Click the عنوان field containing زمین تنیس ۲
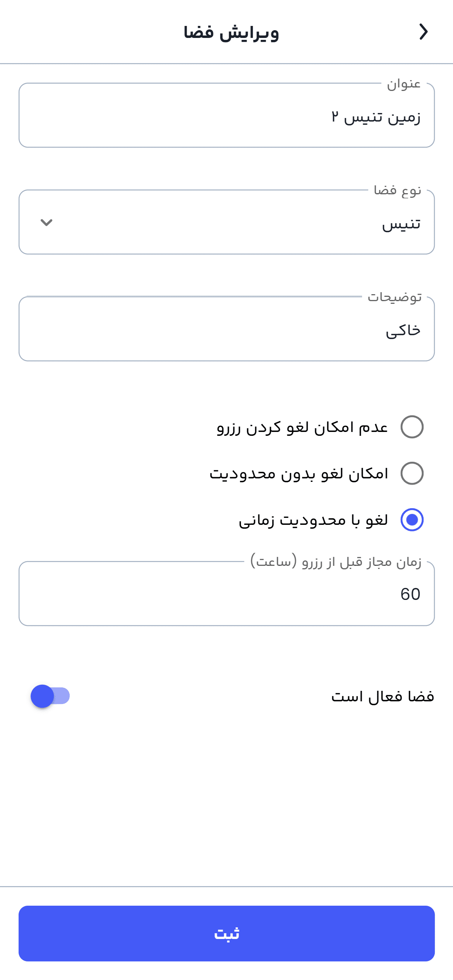The width and height of the screenshot is (453, 980). click(226, 116)
